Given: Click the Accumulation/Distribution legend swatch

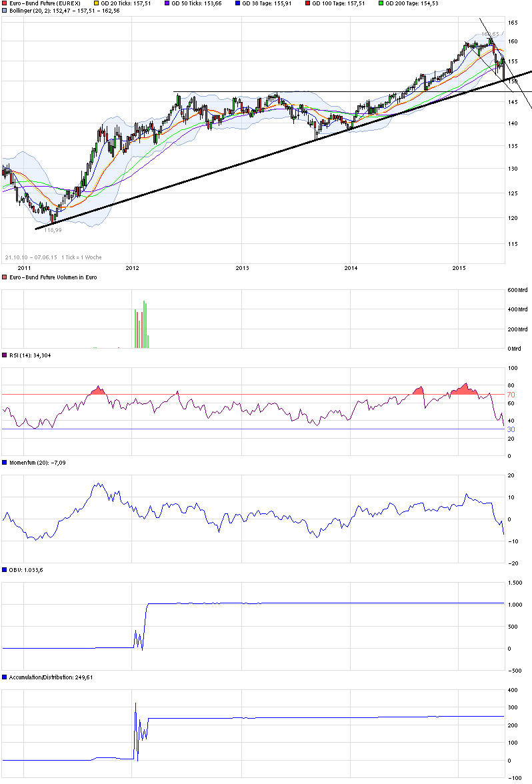Looking at the screenshot, I should tap(5, 677).
